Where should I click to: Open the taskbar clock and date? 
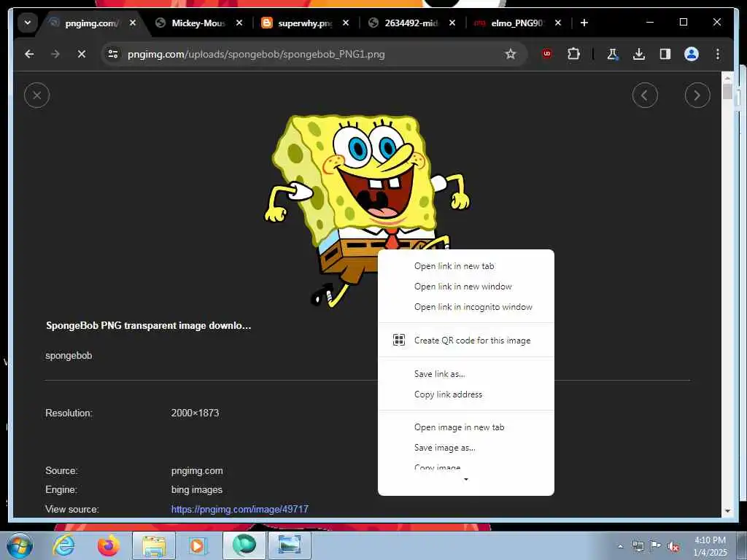coord(710,546)
